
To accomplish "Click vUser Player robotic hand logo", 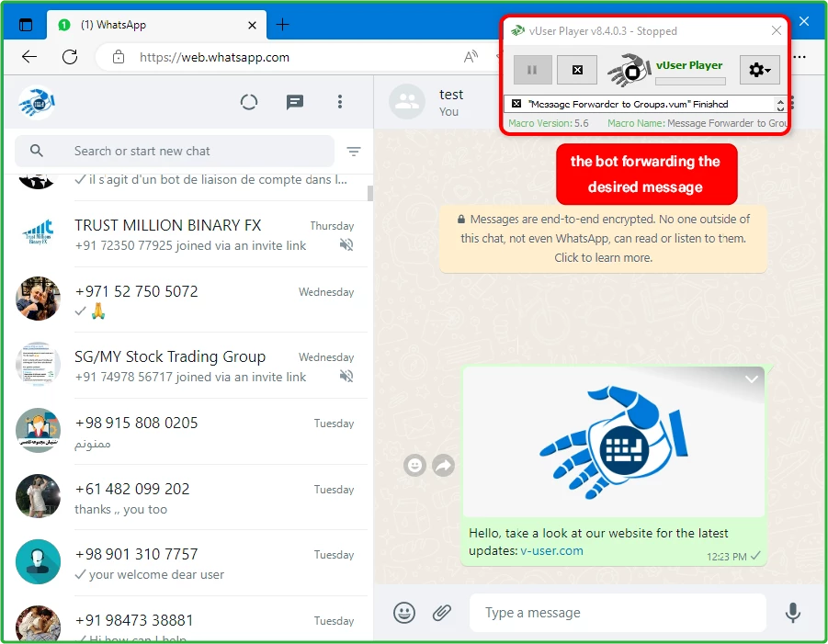I will [x=629, y=70].
